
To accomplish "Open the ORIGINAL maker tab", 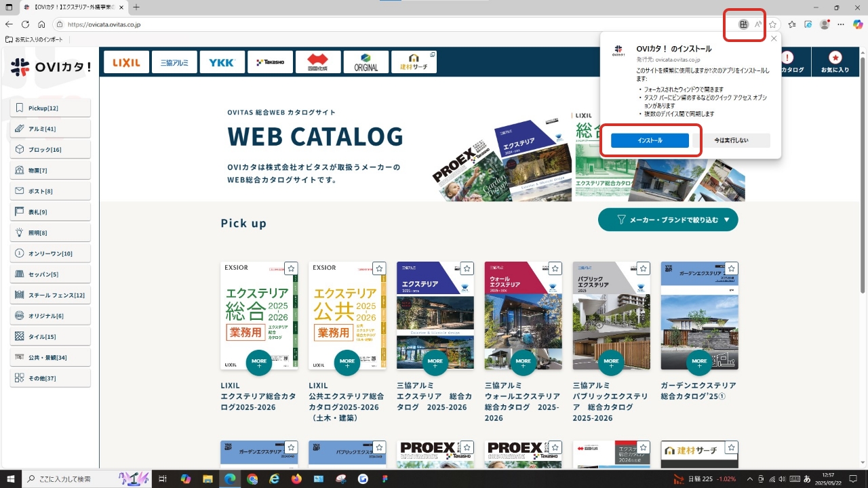I will [x=366, y=62].
